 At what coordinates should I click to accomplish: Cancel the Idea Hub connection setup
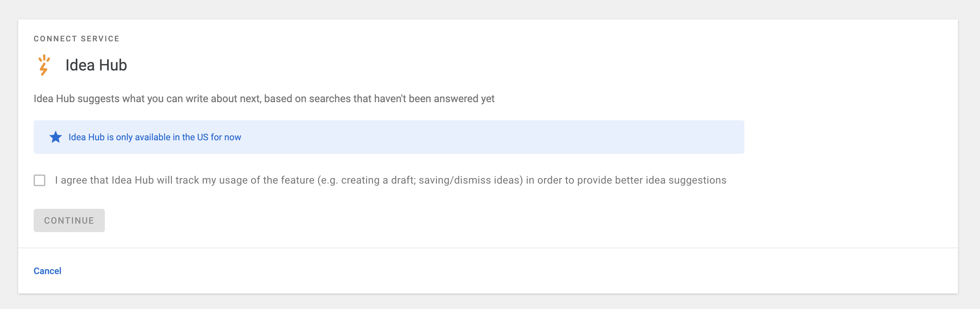[48, 271]
